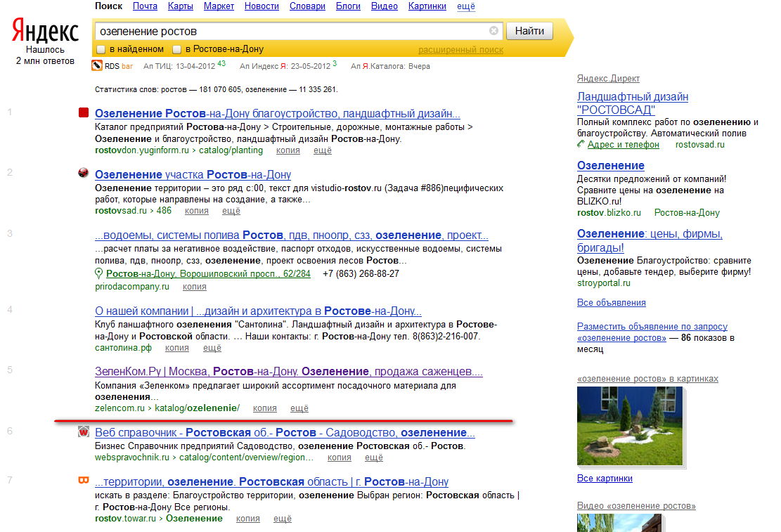Toggle the 'в Ростове-на-Дону' checkbox
Image resolution: width=781 pixels, height=532 pixels.
[176, 49]
